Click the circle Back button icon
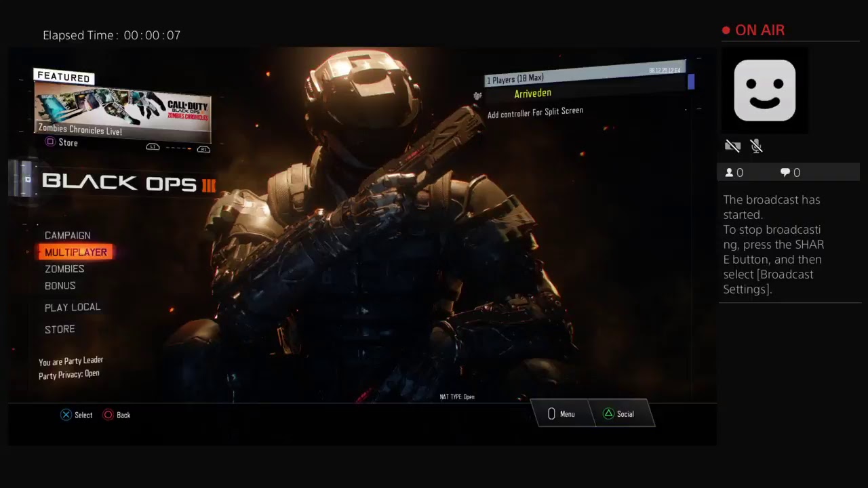 108,415
